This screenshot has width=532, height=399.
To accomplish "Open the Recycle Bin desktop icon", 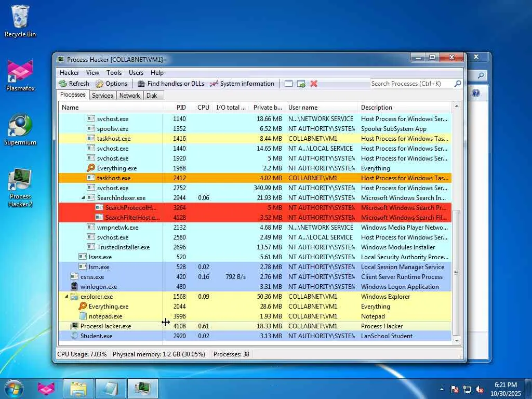I will pos(20,21).
